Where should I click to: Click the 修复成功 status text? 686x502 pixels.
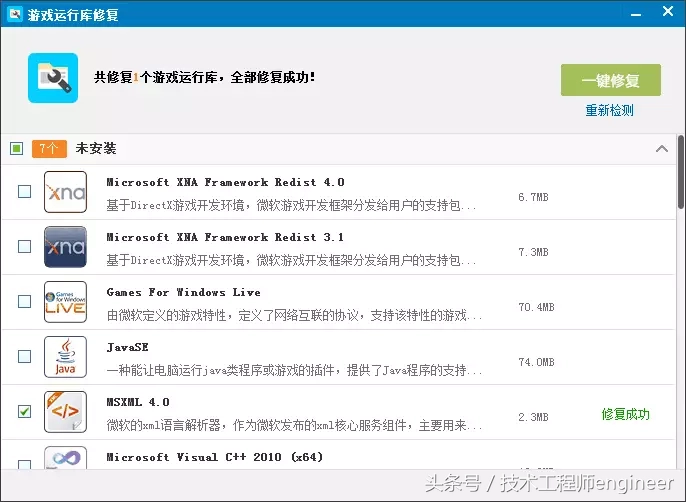[626, 414]
